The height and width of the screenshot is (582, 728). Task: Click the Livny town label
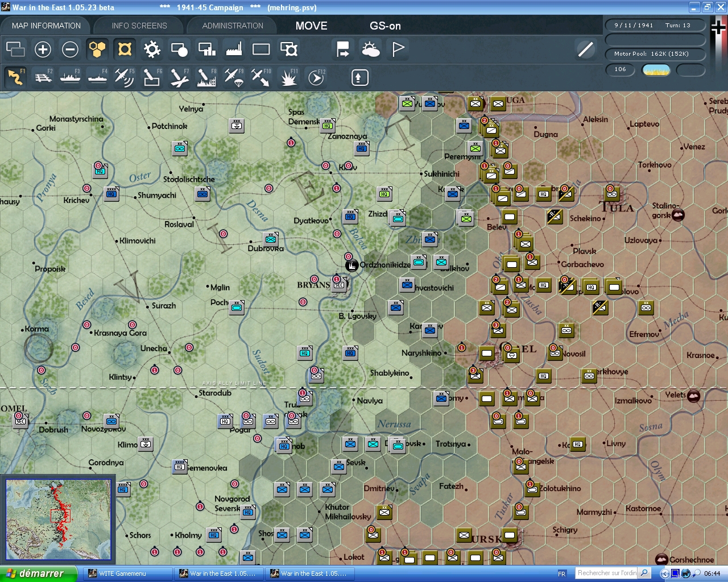click(616, 443)
